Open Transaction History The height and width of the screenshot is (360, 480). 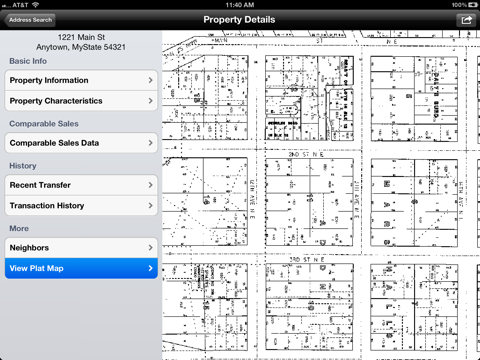tap(81, 206)
